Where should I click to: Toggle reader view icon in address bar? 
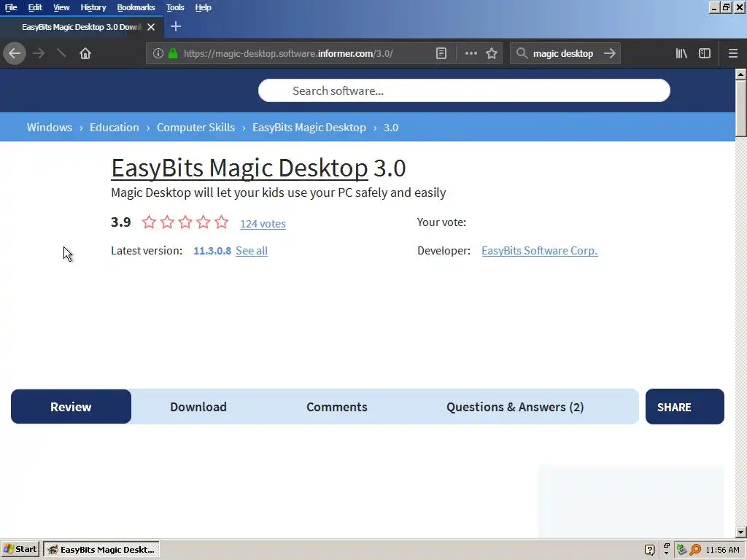click(441, 53)
